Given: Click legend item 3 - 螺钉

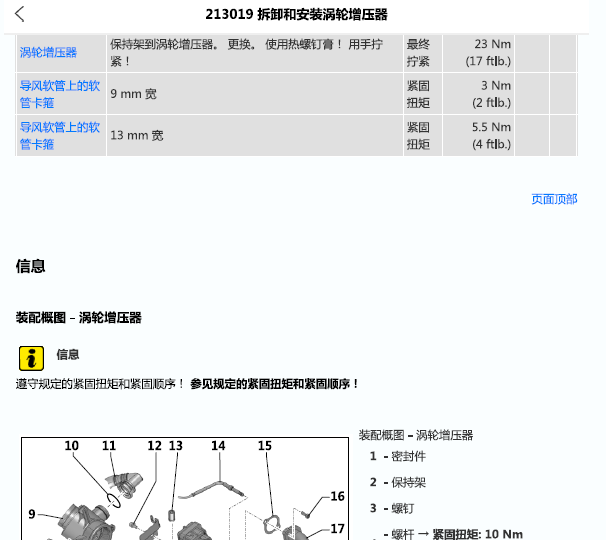Looking at the screenshot, I should coord(392,508).
